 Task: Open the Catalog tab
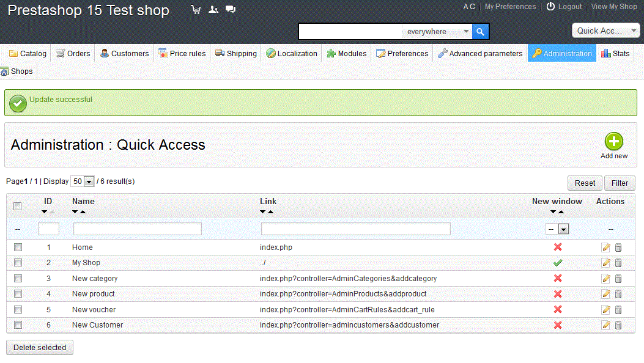(x=28, y=54)
